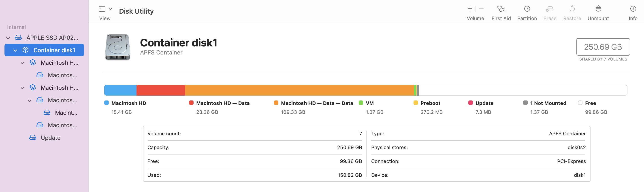Toggle the sidebar View button
Screen dimensions: 644x192
102,9
